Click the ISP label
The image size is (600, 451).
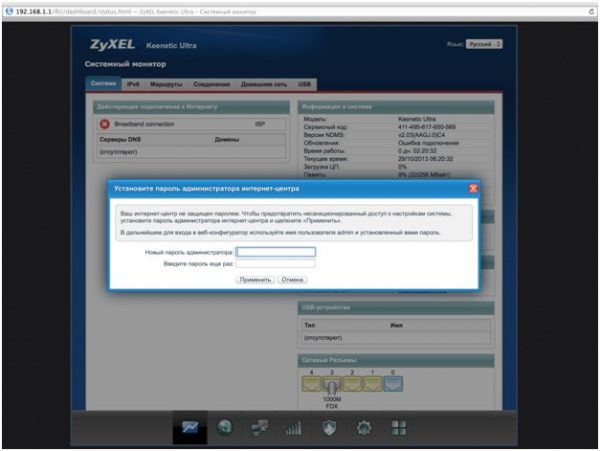(x=260, y=124)
